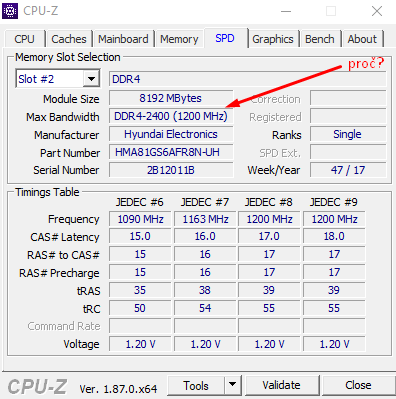396x399 pixels.
Task: Click the Hyundai Electronics manufacturer value
Action: [x=171, y=134]
